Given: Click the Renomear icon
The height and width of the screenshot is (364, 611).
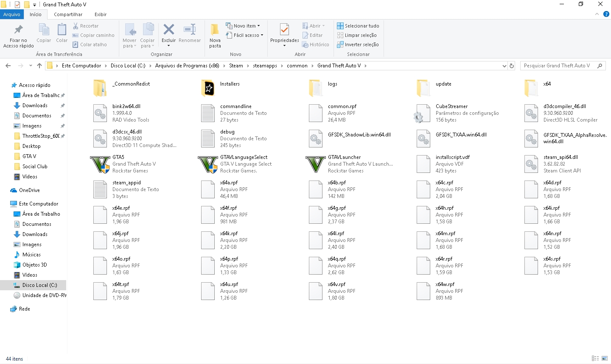Looking at the screenshot, I should [190, 29].
